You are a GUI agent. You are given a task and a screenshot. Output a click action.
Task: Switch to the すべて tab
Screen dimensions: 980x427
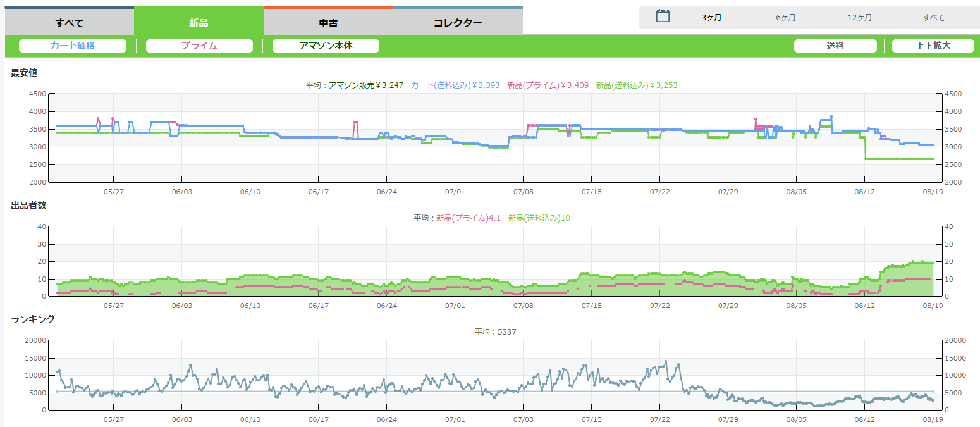tap(70, 23)
